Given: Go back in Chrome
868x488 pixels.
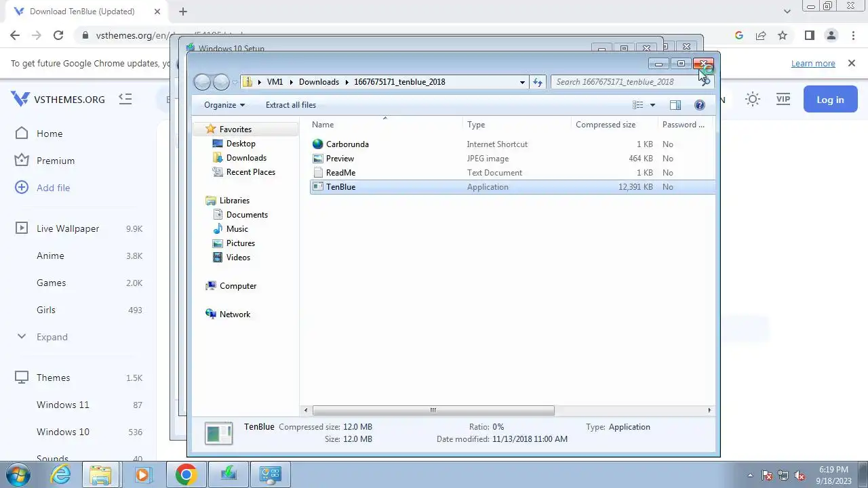Looking at the screenshot, I should (x=15, y=35).
